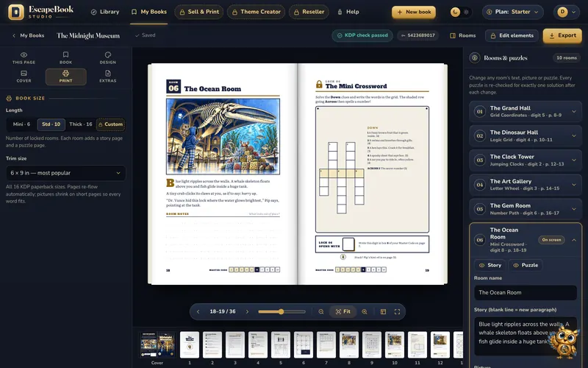Show the Story page view
The height and width of the screenshot is (368, 588).
click(x=490, y=265)
